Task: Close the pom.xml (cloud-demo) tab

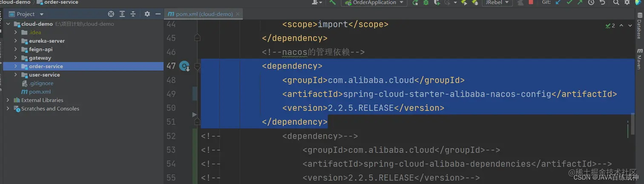Action: 238,14
